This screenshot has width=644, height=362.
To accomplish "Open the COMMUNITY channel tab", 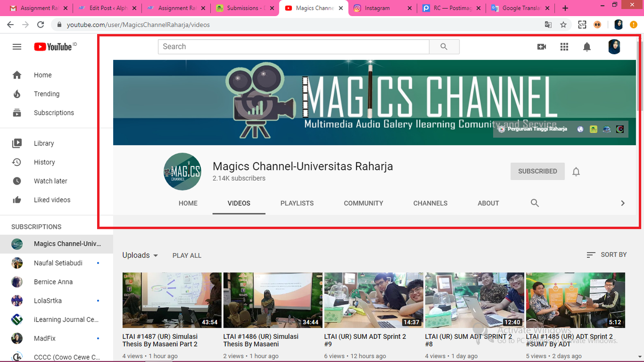I will tap(364, 203).
